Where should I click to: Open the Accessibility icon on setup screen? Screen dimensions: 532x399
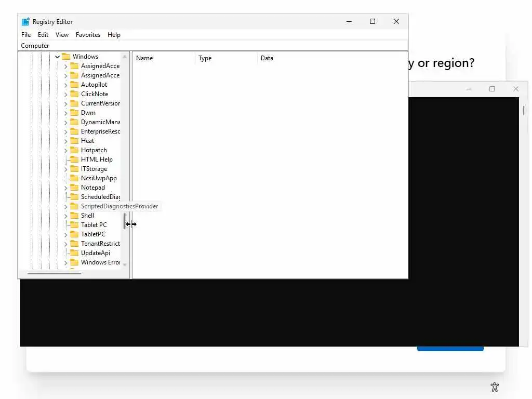495,387
